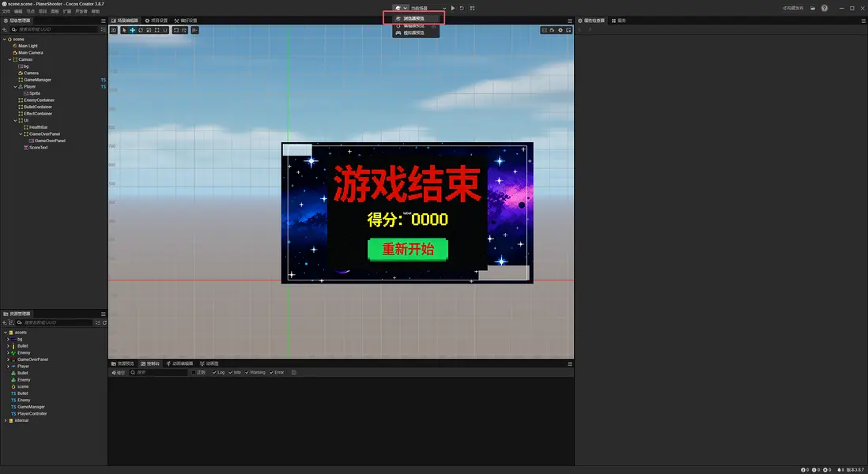
Task: Switch to the 动画编辑器 tab
Action: [x=179, y=363]
